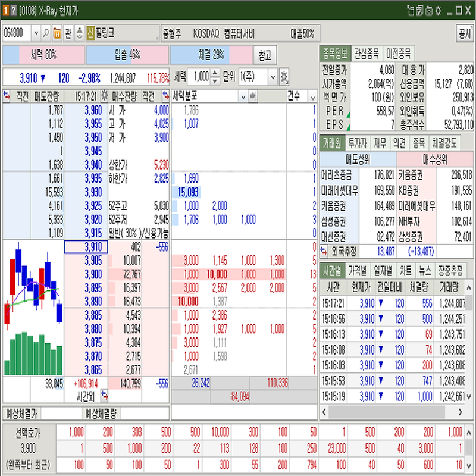Open the 체결강도 tab
Viewport: 476px width, 476px height.
(444, 143)
